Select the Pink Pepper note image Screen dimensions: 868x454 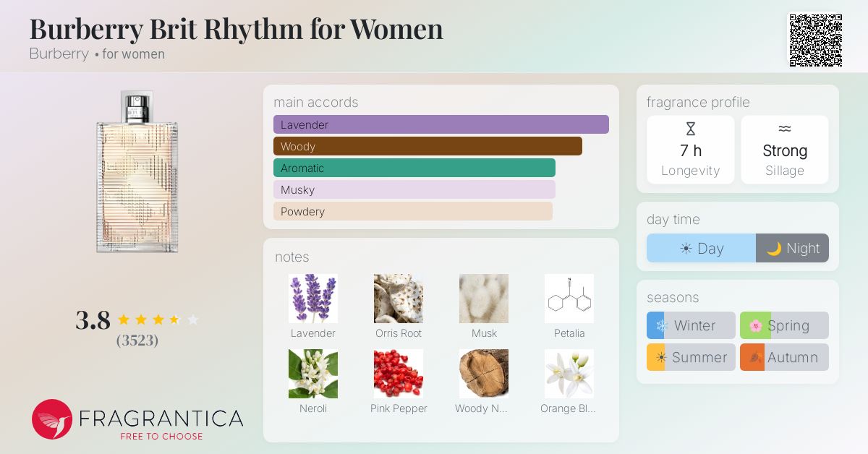click(399, 374)
